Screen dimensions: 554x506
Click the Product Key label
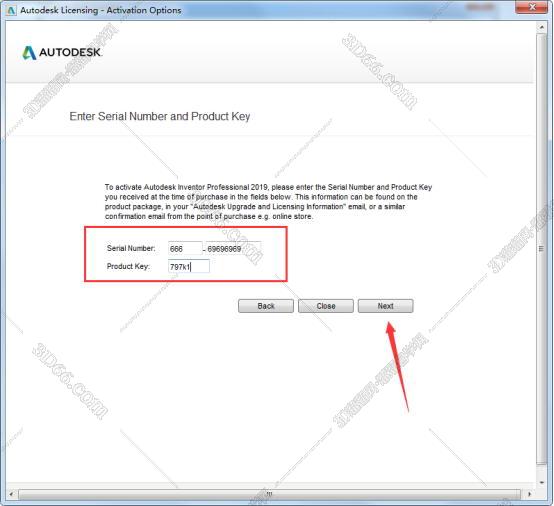[128, 266]
